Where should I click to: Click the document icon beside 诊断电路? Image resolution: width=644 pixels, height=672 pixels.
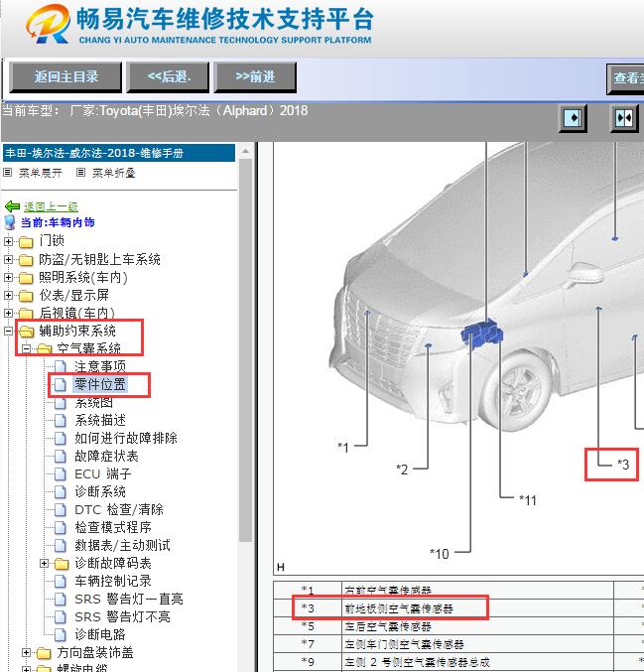[60, 634]
